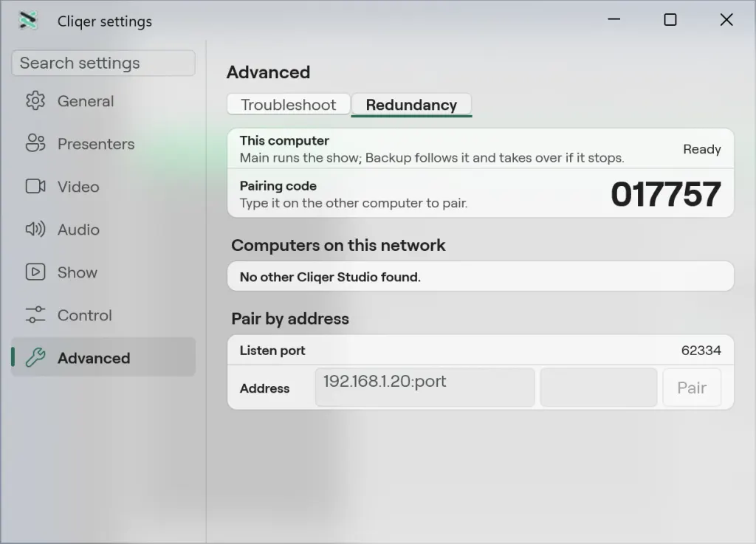Open Control settings section
This screenshot has height=544, width=756.
coord(103,316)
